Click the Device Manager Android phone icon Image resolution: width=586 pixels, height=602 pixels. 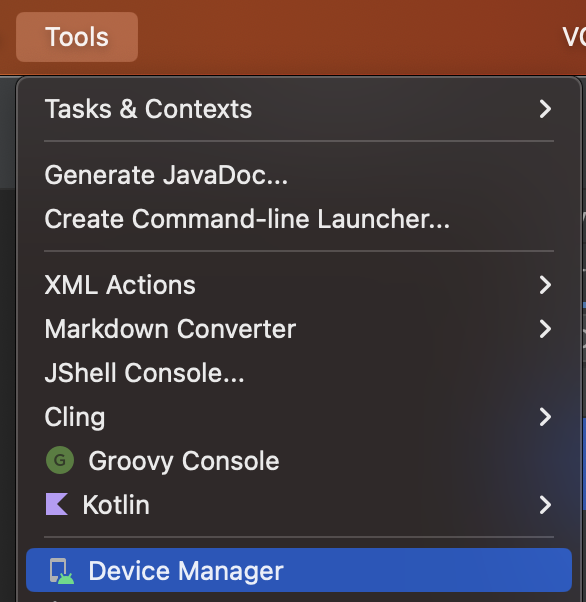click(x=61, y=571)
